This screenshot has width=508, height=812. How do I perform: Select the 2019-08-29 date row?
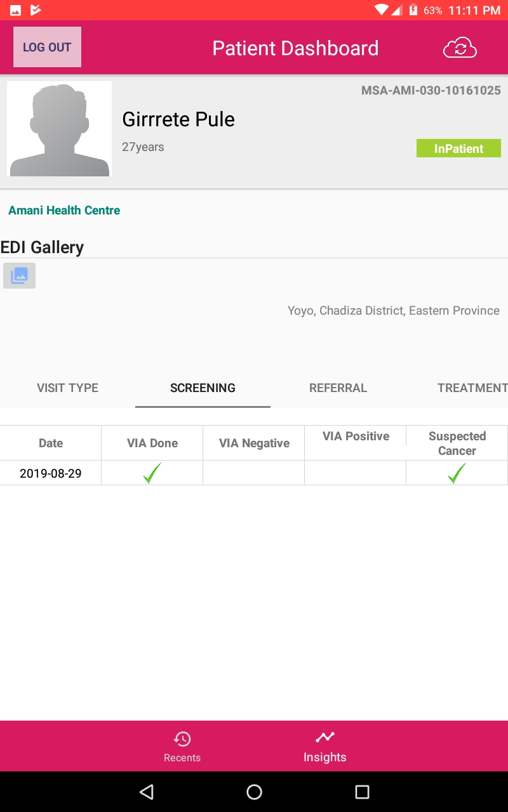tap(254, 473)
